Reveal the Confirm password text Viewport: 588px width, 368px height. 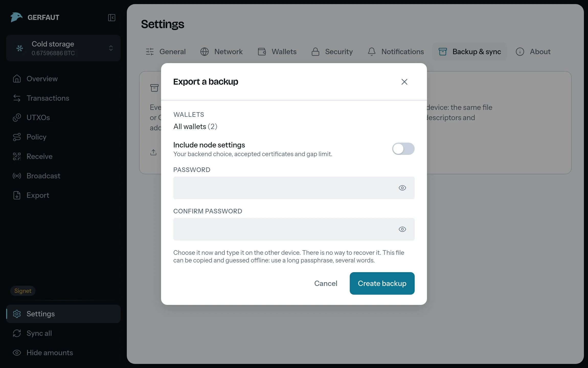[402, 229]
